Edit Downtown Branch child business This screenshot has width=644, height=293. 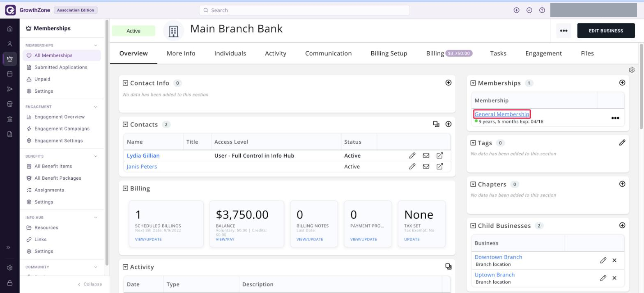(x=603, y=260)
